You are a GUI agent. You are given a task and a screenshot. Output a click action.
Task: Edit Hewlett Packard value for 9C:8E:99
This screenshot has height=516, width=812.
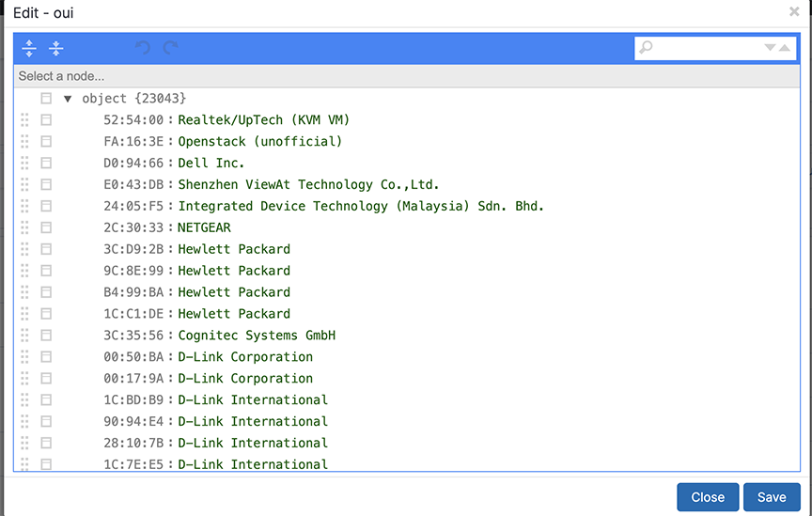(234, 271)
